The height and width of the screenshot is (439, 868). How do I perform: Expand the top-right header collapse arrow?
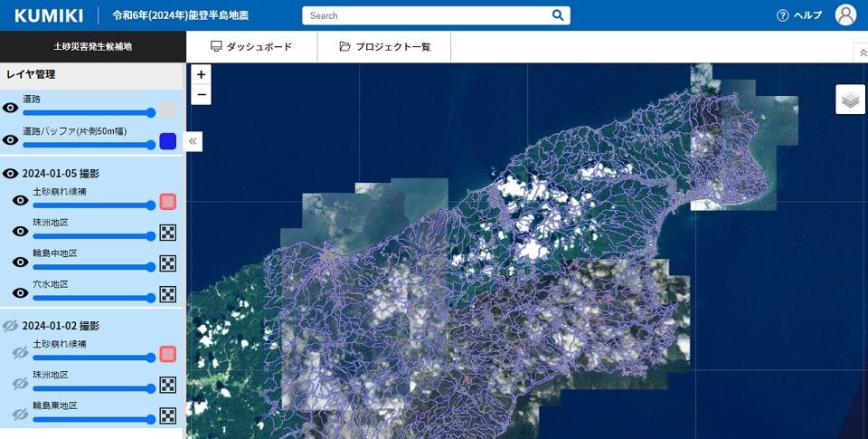tap(862, 53)
